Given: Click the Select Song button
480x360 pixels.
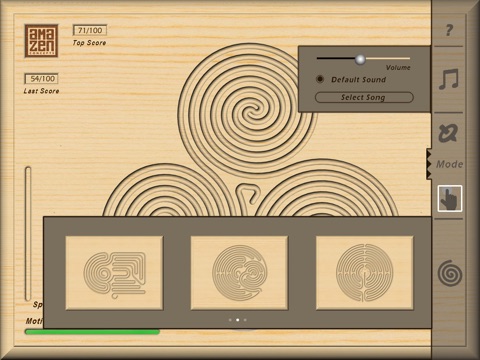Looking at the screenshot, I should coord(364,97).
